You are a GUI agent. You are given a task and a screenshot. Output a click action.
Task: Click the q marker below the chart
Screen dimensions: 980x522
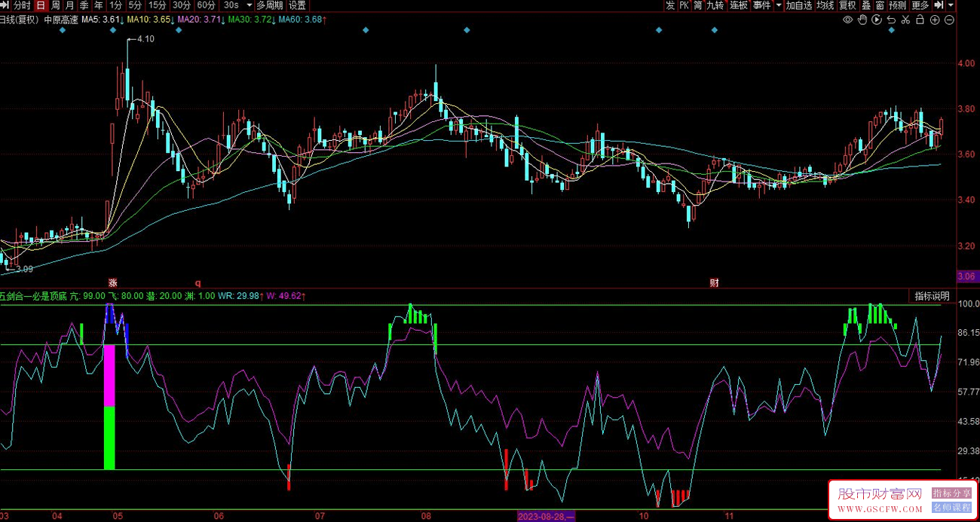pos(198,283)
